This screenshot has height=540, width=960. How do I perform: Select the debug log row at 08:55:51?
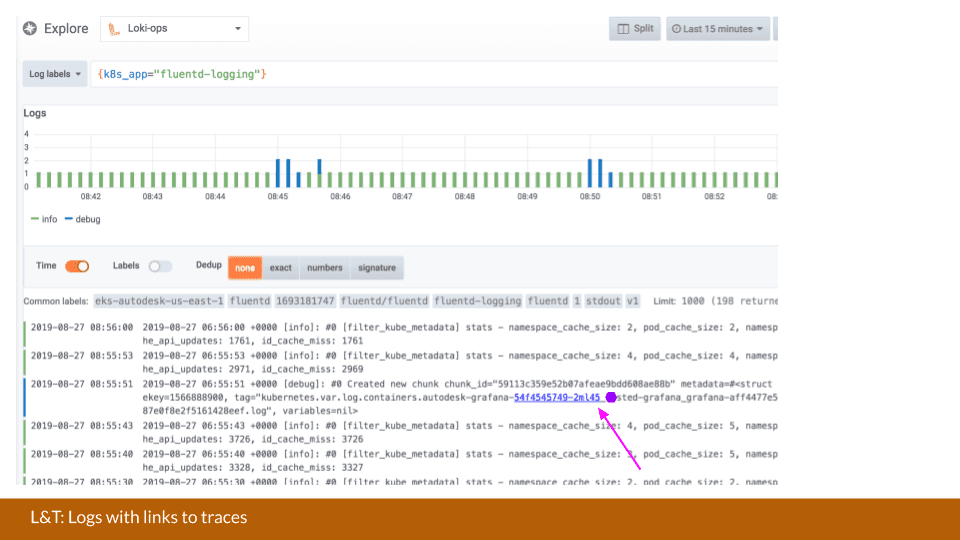(401, 397)
